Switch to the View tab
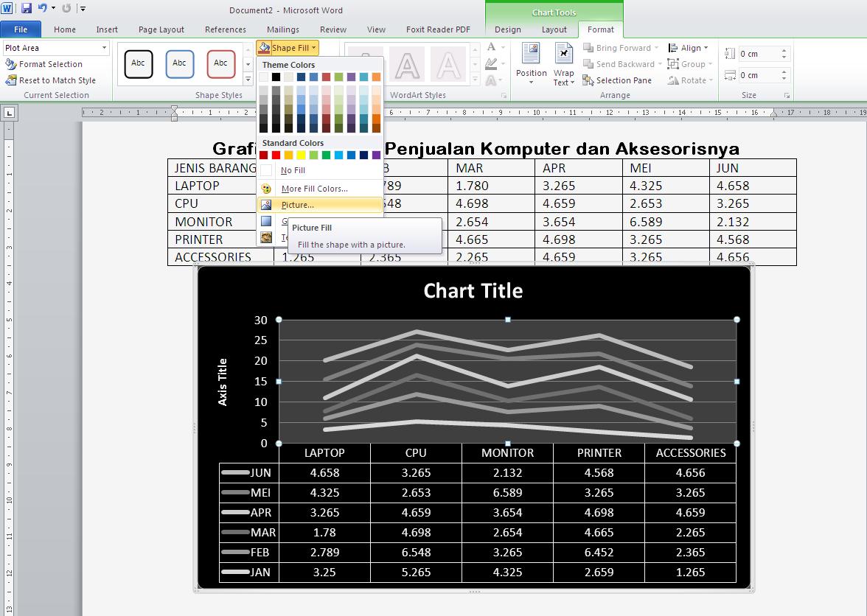The width and height of the screenshot is (867, 616). 376,29
